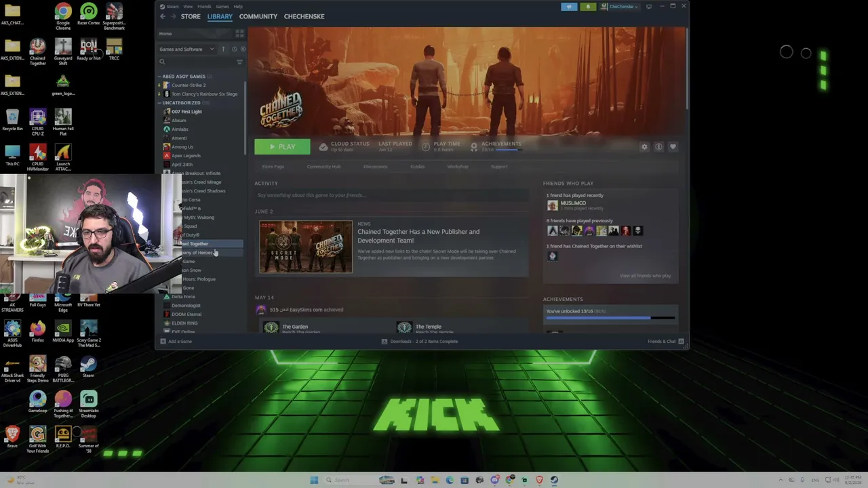Select Apex Legends in library list

tap(182, 156)
